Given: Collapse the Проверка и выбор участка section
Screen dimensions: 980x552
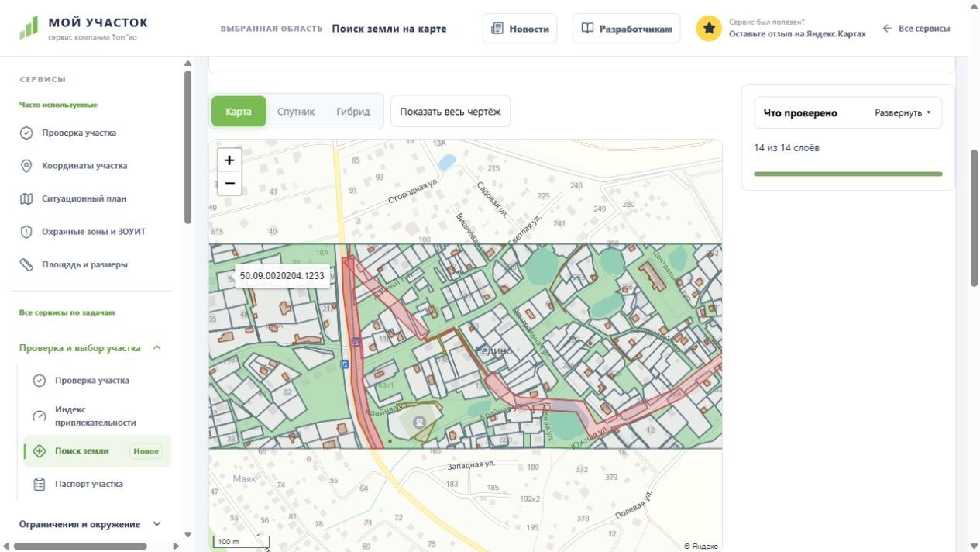Looking at the screenshot, I should click(x=157, y=348).
